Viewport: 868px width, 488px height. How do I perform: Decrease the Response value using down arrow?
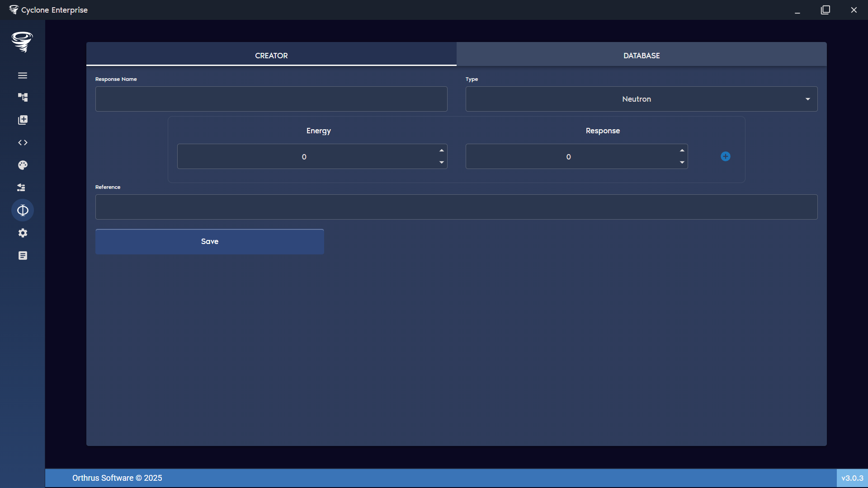coord(683,163)
